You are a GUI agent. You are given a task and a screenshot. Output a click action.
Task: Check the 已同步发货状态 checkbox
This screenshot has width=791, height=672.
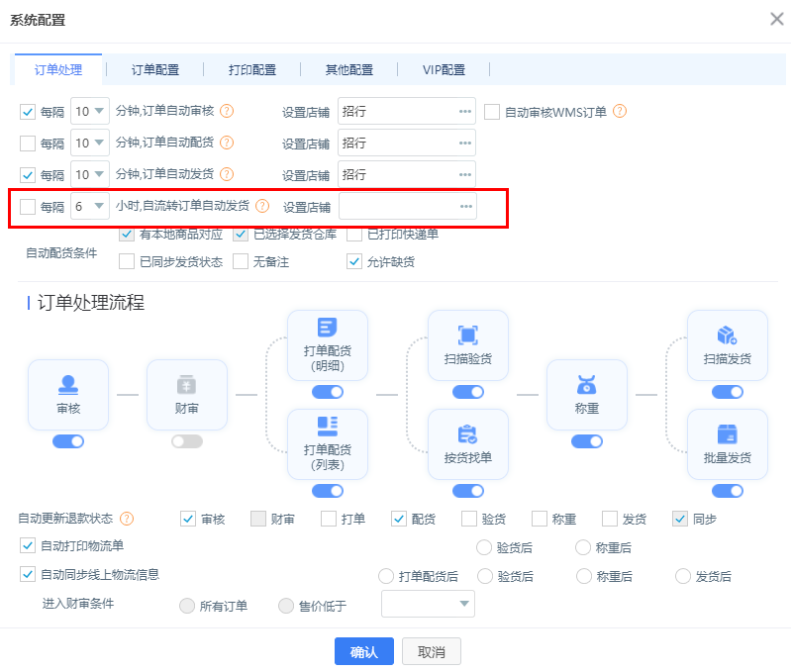[x=126, y=261]
